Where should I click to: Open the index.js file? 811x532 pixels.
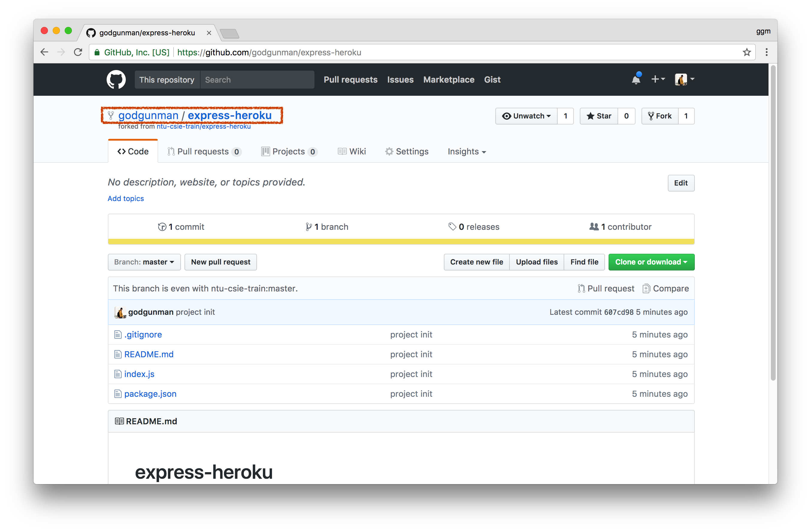tap(139, 374)
